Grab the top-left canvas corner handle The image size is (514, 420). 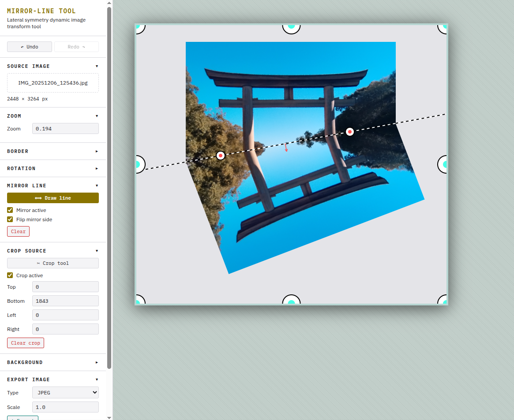click(140, 28)
